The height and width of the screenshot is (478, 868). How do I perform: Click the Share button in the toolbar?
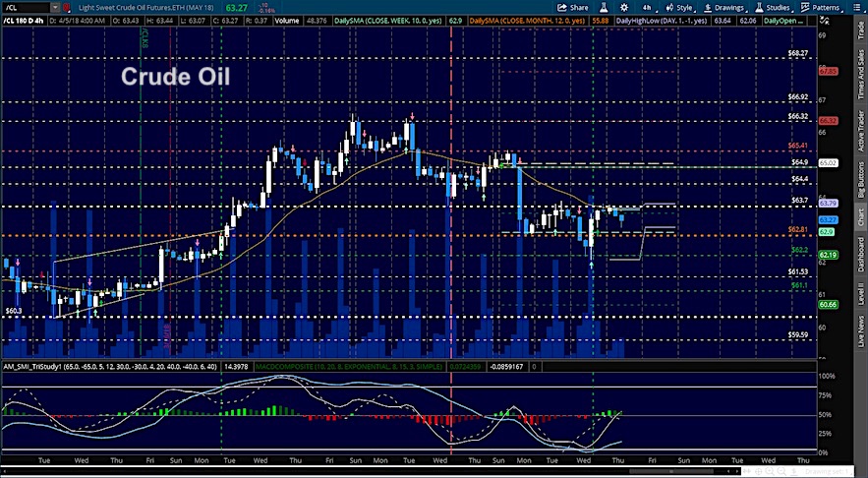pos(572,7)
